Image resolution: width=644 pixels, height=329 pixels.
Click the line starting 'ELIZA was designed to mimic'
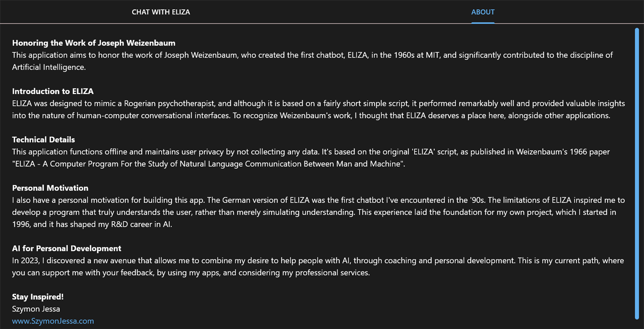[318, 103]
